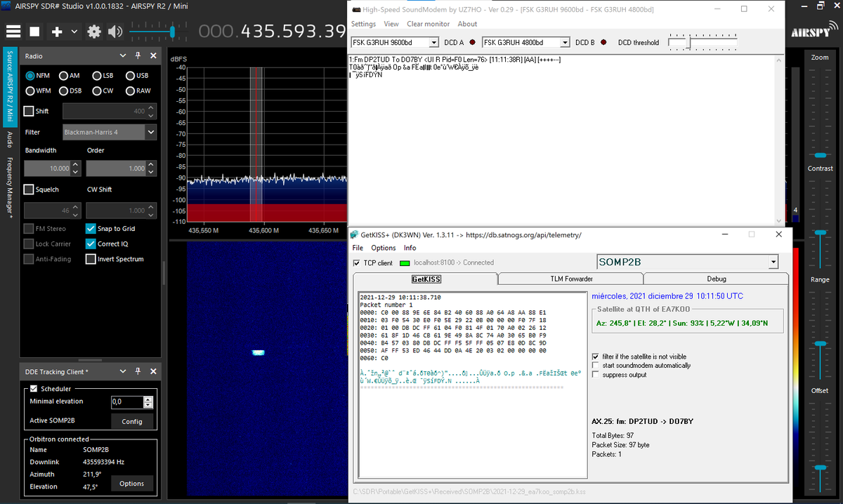Close the Radio panel
The height and width of the screenshot is (504, 843).
click(x=153, y=56)
